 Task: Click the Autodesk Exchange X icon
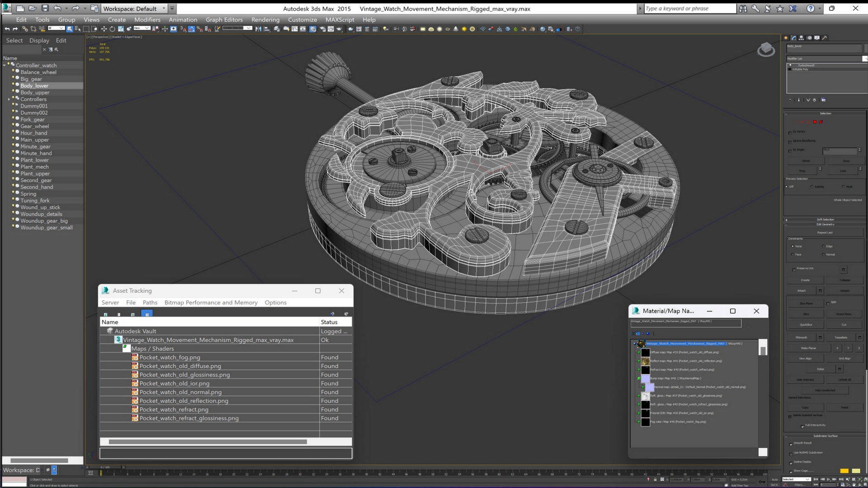(x=793, y=8)
